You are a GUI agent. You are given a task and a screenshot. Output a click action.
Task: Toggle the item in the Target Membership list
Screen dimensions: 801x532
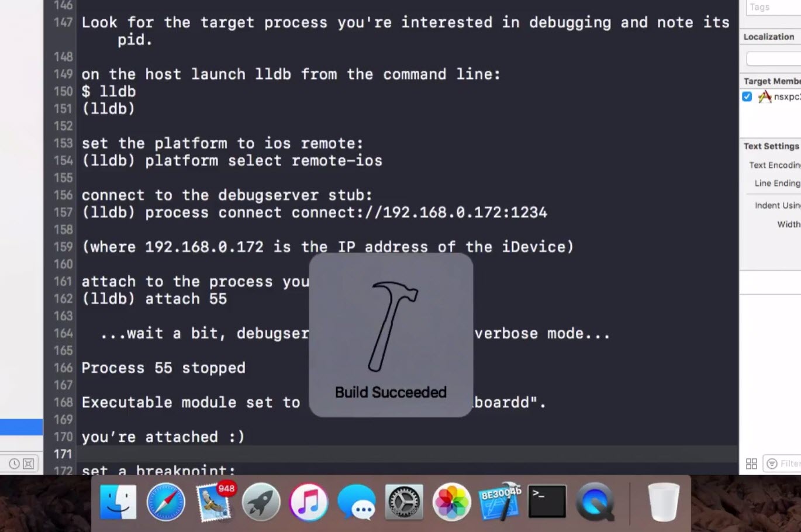(x=747, y=96)
